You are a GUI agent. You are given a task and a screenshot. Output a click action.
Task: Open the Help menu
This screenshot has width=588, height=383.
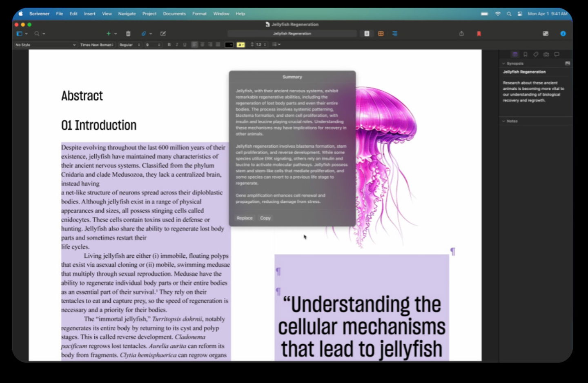[x=241, y=13]
